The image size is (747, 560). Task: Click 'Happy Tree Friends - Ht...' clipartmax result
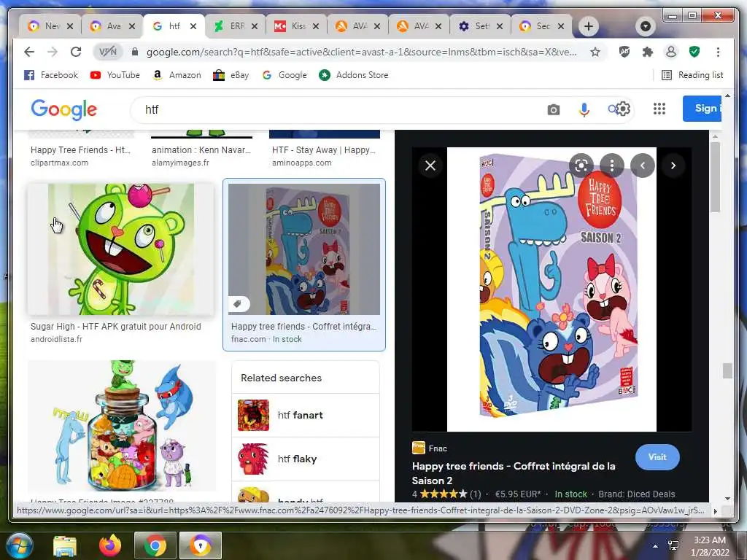coord(80,150)
